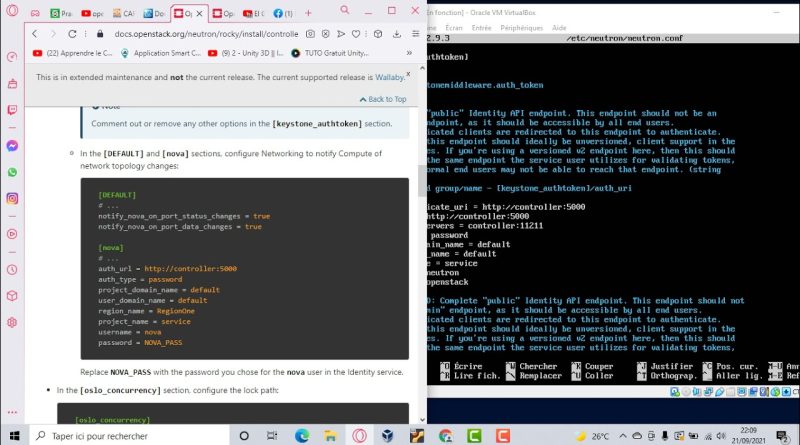Follow the Wallaby release link
This screenshot has height=445, width=800.
tap(389, 77)
